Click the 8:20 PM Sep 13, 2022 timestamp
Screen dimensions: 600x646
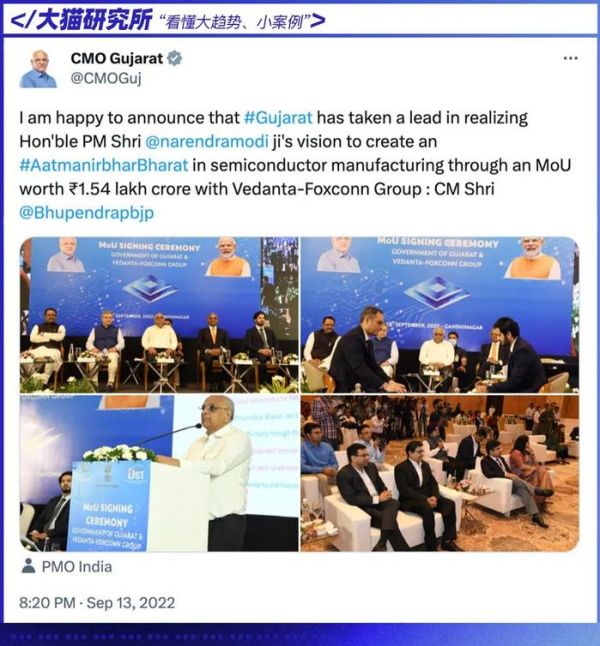(97, 603)
